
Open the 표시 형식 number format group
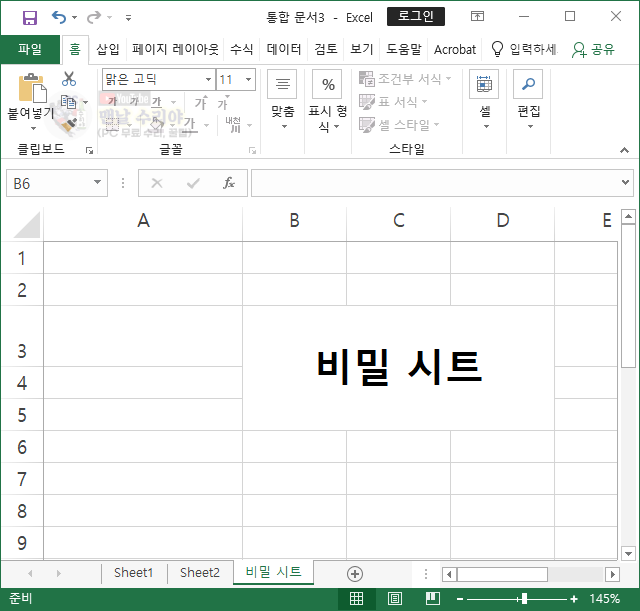pyautogui.click(x=328, y=100)
